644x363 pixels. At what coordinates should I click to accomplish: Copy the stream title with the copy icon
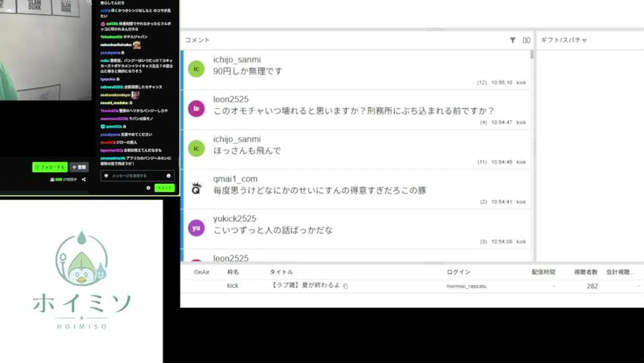click(x=346, y=286)
